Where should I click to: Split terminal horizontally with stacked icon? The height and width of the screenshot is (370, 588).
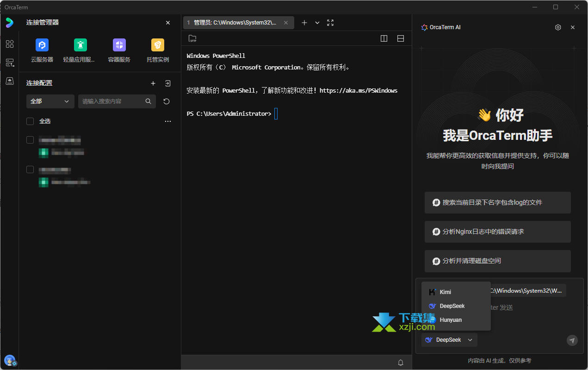click(401, 38)
